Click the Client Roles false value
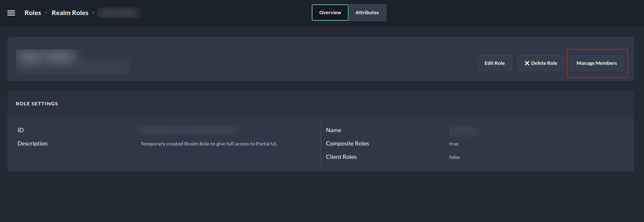Image resolution: width=644 pixels, height=222 pixels. tap(454, 157)
